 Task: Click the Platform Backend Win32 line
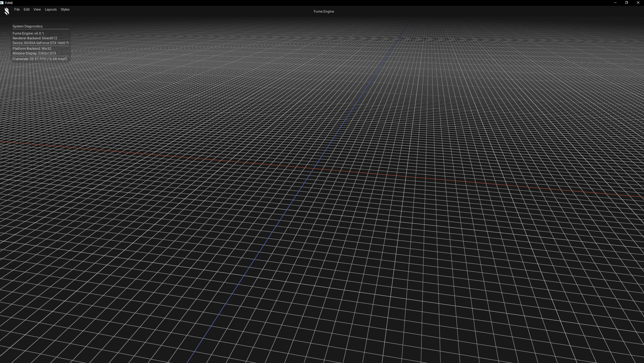(32, 48)
